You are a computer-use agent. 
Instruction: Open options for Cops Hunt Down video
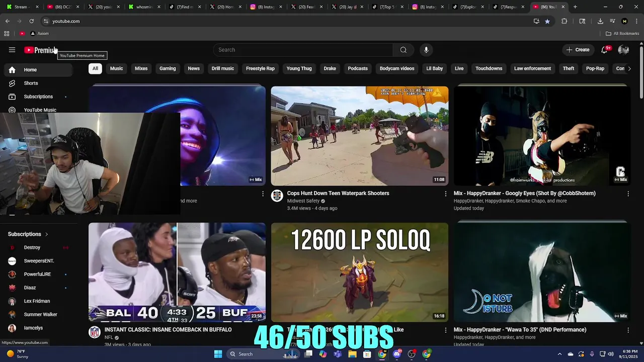pos(445,194)
